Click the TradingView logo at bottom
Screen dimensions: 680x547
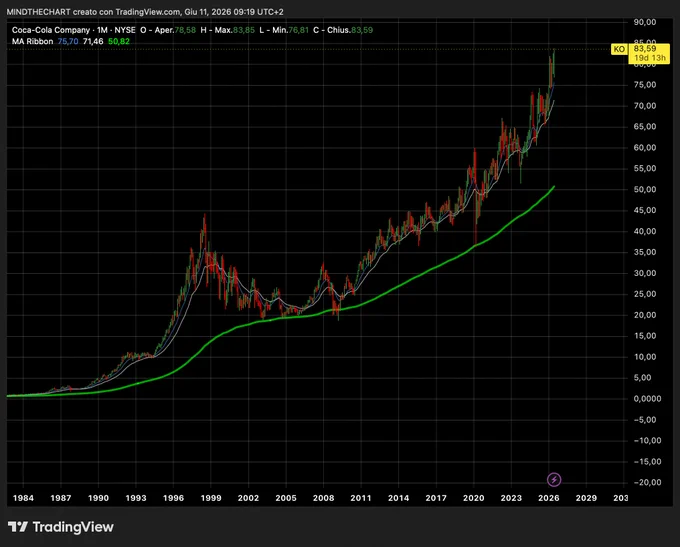pyautogui.click(x=61, y=527)
